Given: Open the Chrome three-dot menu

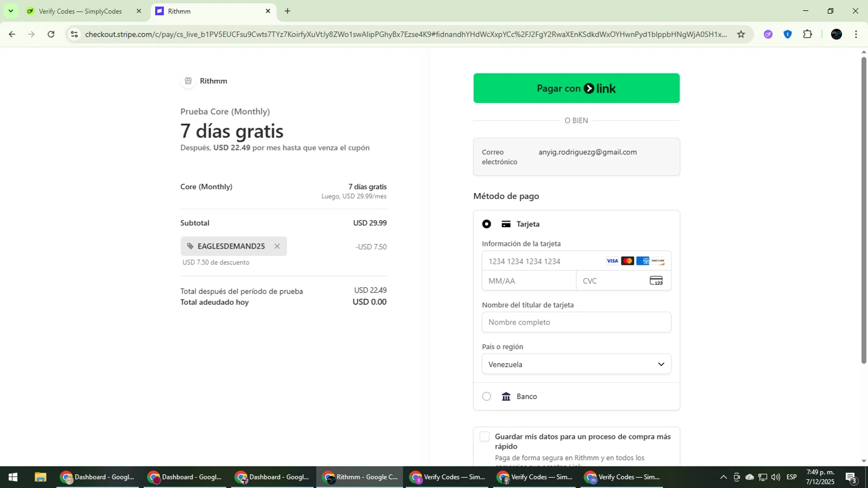Looking at the screenshot, I should (856, 34).
